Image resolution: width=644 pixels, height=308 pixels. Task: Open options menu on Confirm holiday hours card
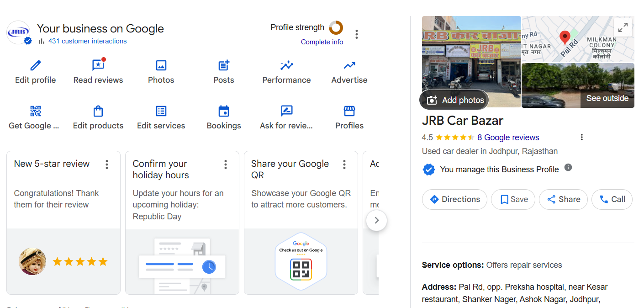226,165
